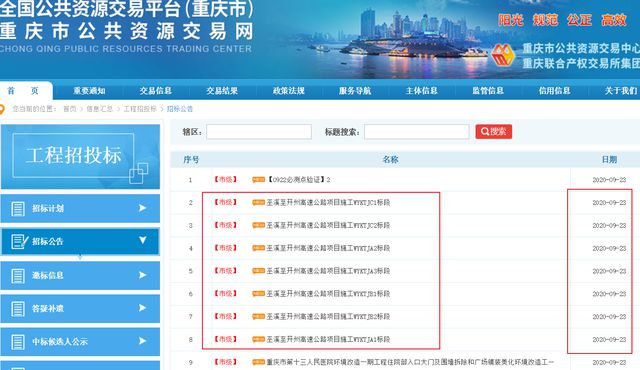Click the 信息汇总 breadcrumb link

[99, 109]
